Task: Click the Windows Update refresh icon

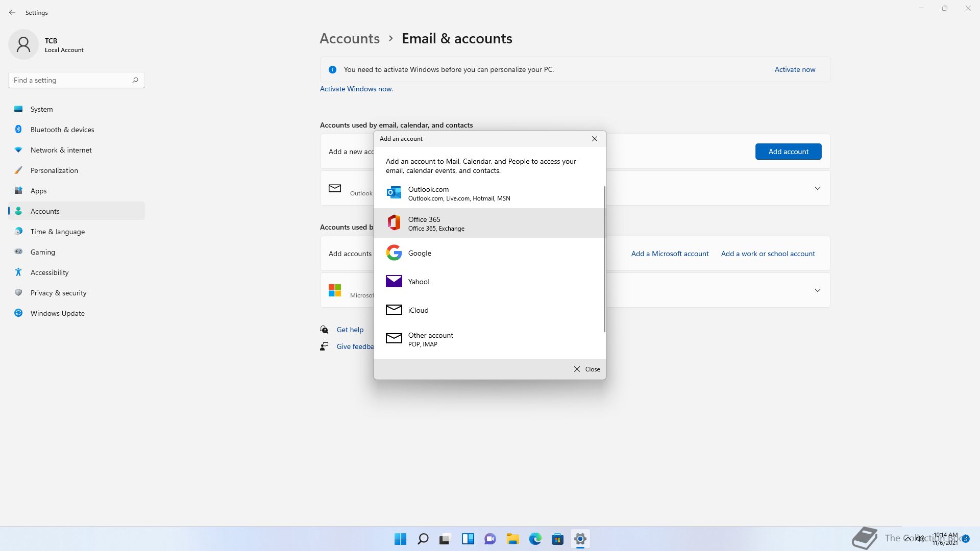Action: [x=18, y=313]
